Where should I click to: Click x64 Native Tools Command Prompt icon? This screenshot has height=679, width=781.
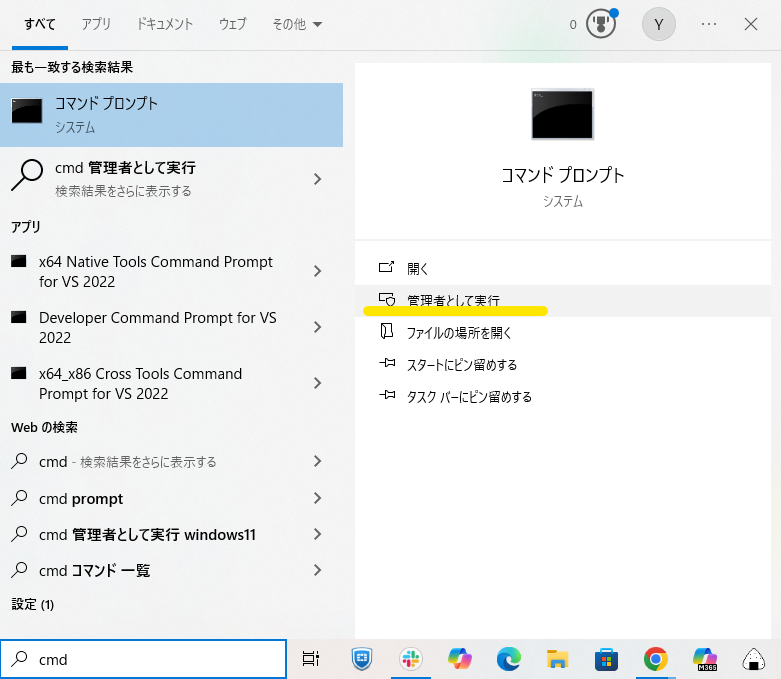pos(19,261)
